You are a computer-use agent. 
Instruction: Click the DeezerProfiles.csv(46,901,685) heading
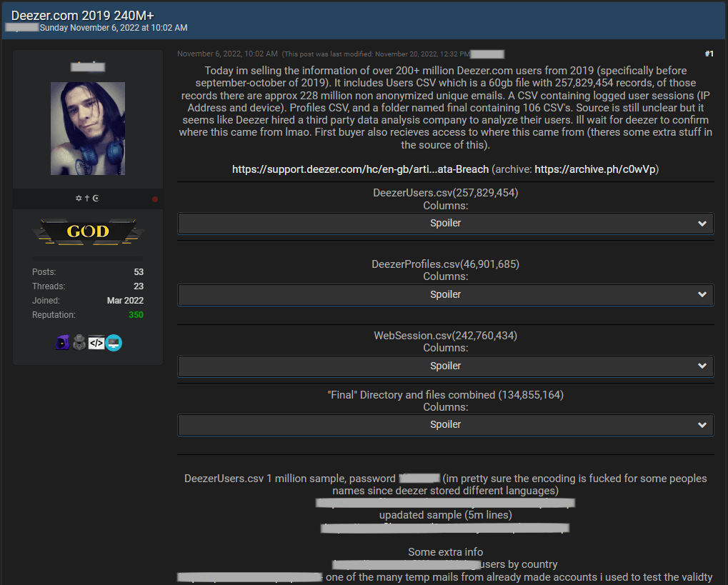445,264
